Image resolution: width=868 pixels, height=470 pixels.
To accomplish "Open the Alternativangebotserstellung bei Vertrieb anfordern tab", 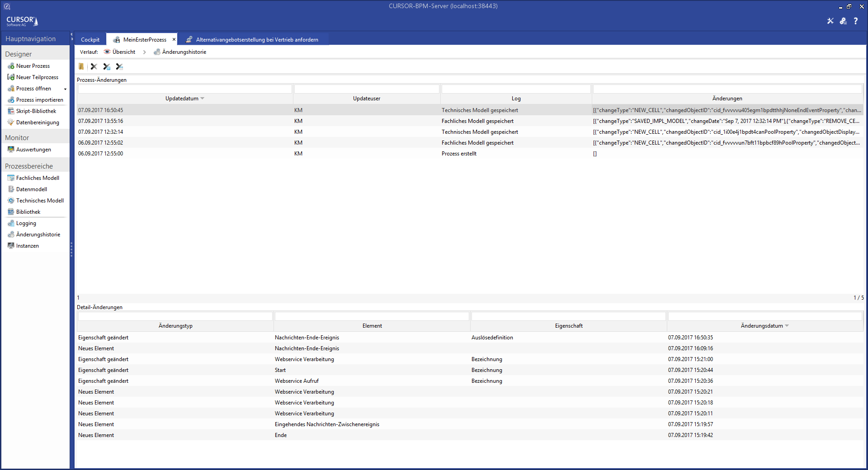I will coord(257,40).
